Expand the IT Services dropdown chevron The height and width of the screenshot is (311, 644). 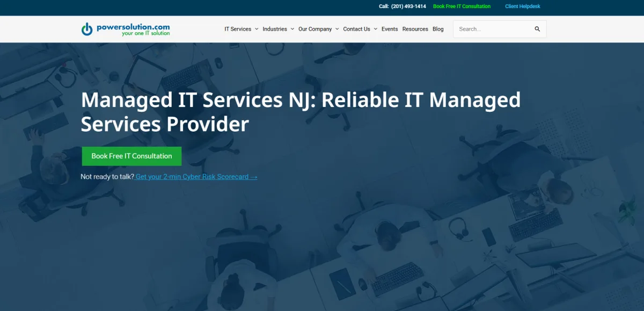click(x=257, y=29)
